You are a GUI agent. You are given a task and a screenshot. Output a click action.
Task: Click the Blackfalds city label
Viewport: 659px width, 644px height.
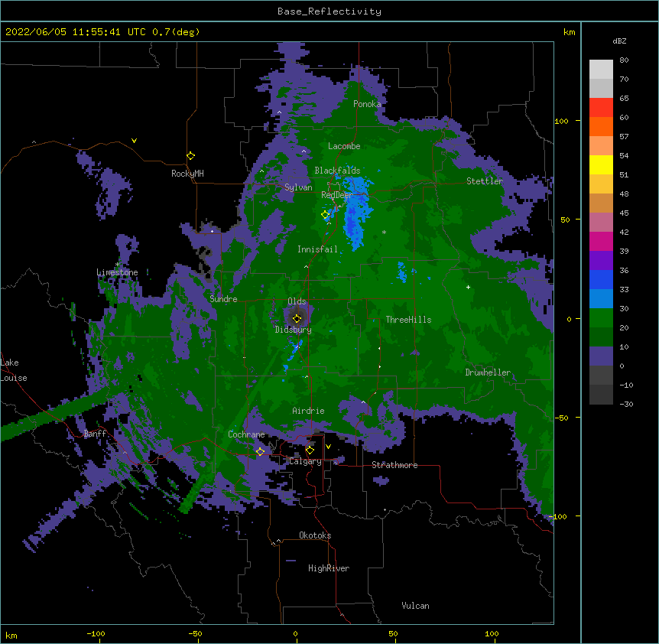tap(337, 171)
